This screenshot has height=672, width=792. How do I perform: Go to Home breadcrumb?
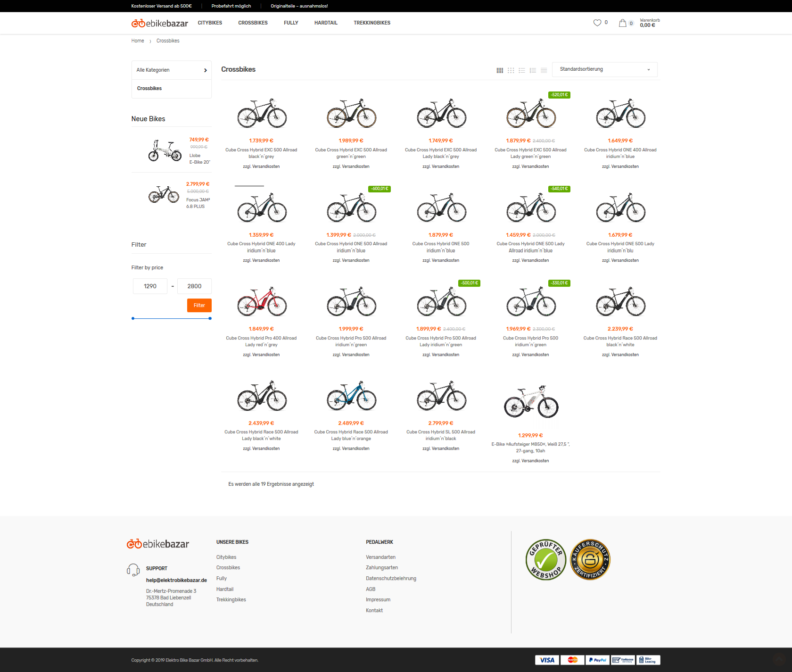point(138,41)
